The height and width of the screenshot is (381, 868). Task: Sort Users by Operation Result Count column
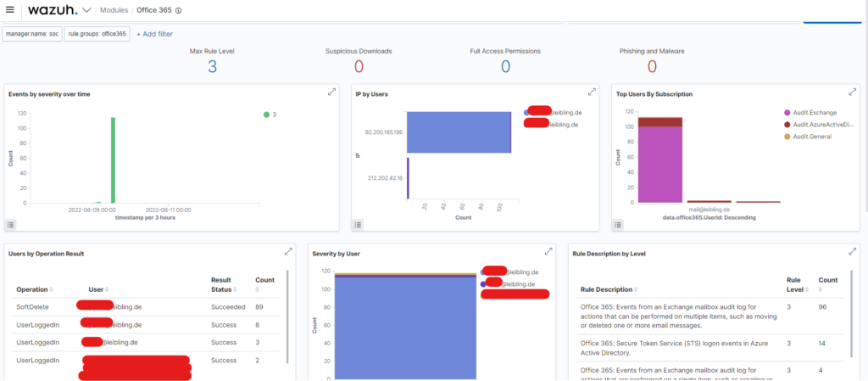[x=264, y=284]
